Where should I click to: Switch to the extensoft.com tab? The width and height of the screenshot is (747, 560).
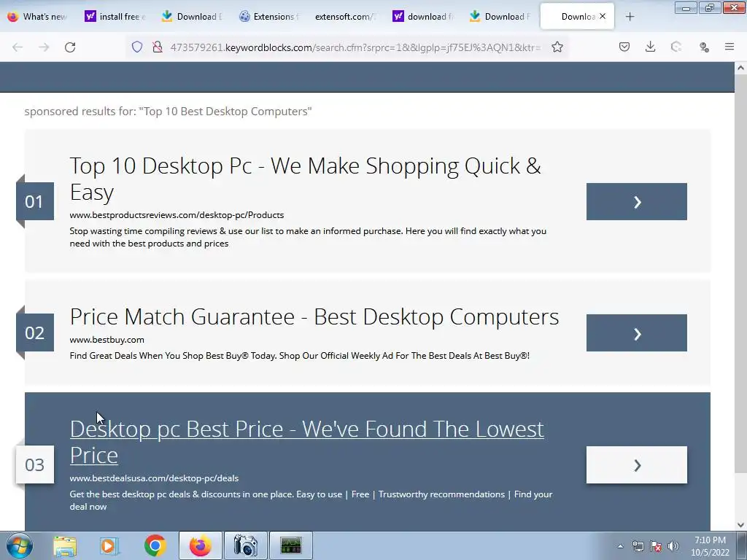[347, 17]
